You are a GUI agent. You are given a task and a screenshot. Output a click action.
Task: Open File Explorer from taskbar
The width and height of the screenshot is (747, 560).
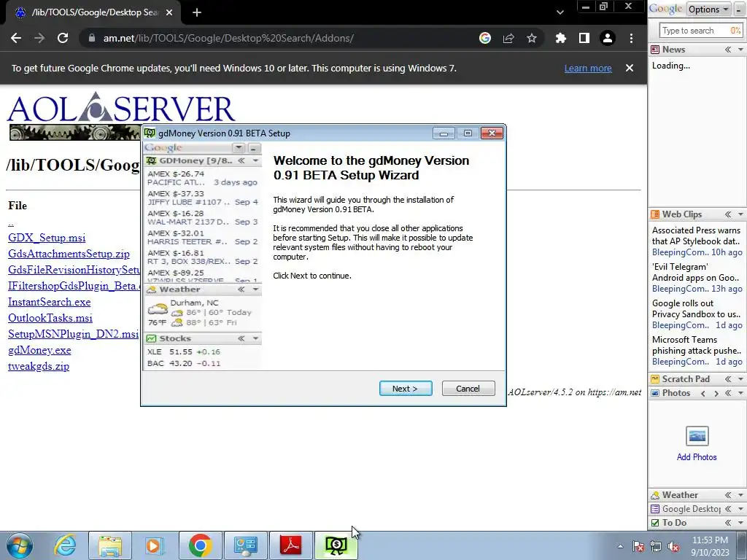pos(110,545)
